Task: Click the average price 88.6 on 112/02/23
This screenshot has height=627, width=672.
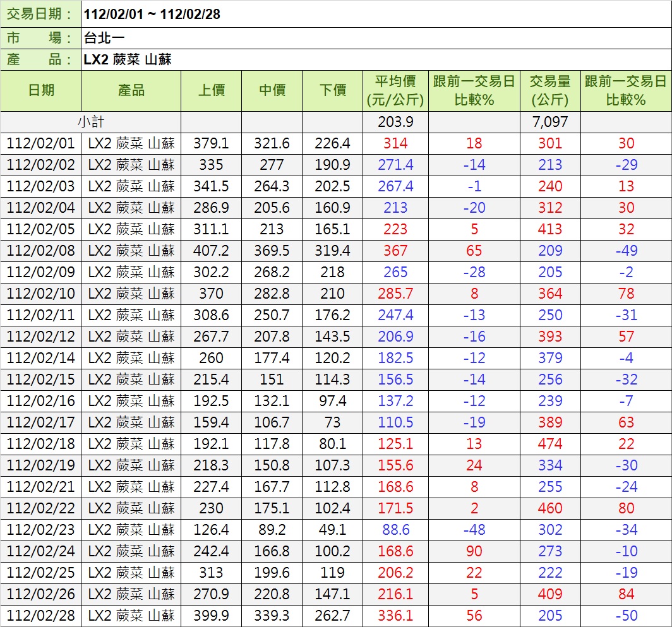Action: point(395,530)
